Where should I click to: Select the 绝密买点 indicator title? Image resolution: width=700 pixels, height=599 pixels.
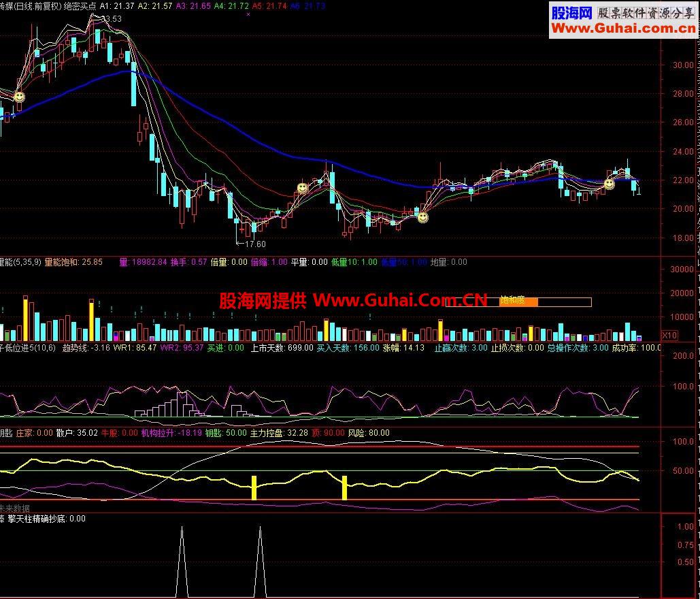coord(80,6)
